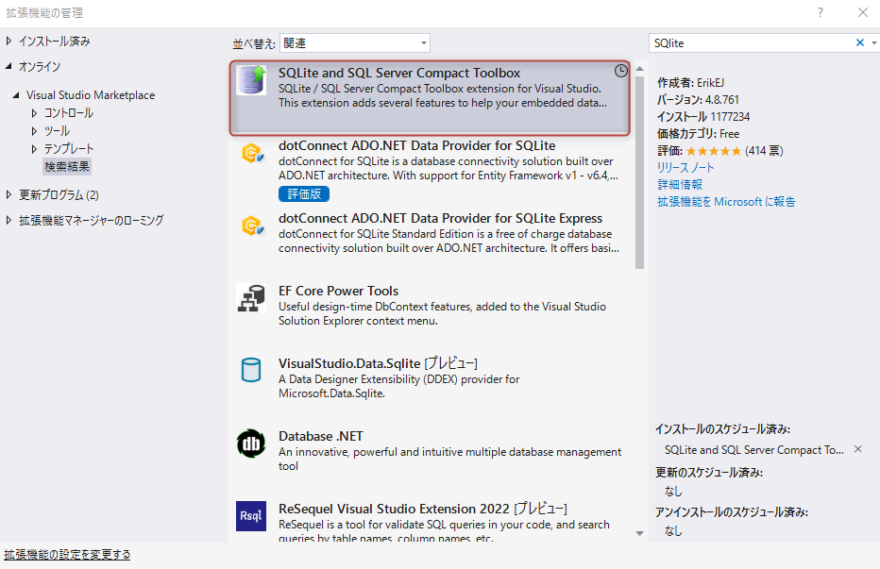Open 詳細情報 link

(680, 185)
